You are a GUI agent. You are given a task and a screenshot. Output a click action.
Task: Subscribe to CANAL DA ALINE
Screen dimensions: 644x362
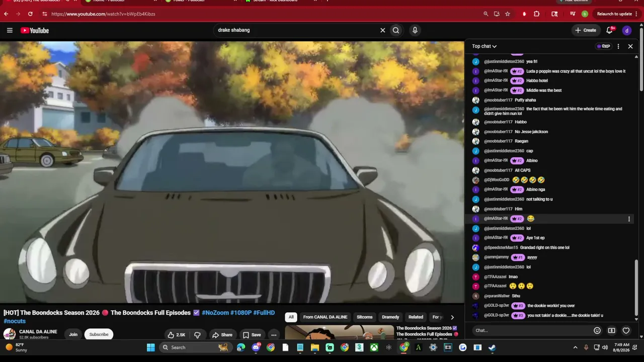coord(99,335)
